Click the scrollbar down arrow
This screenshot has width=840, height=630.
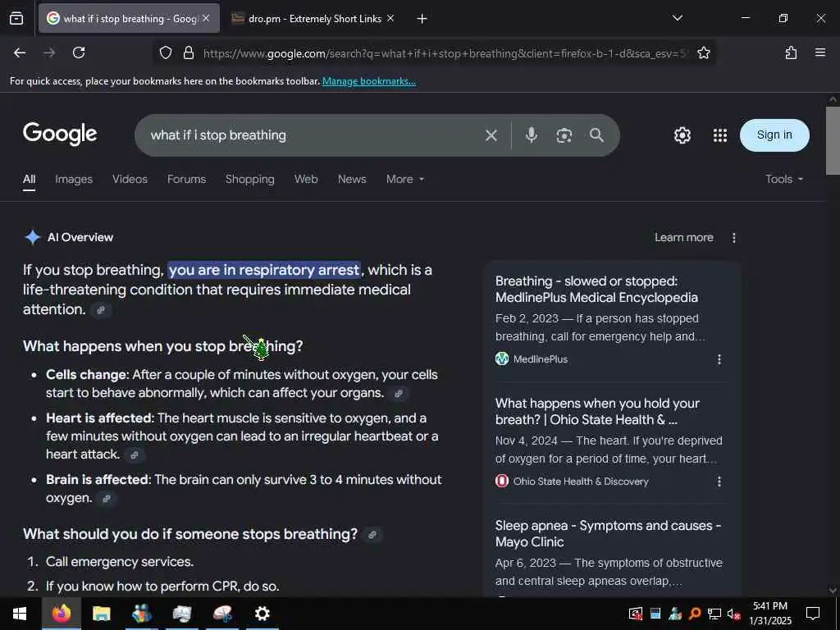(x=833, y=591)
